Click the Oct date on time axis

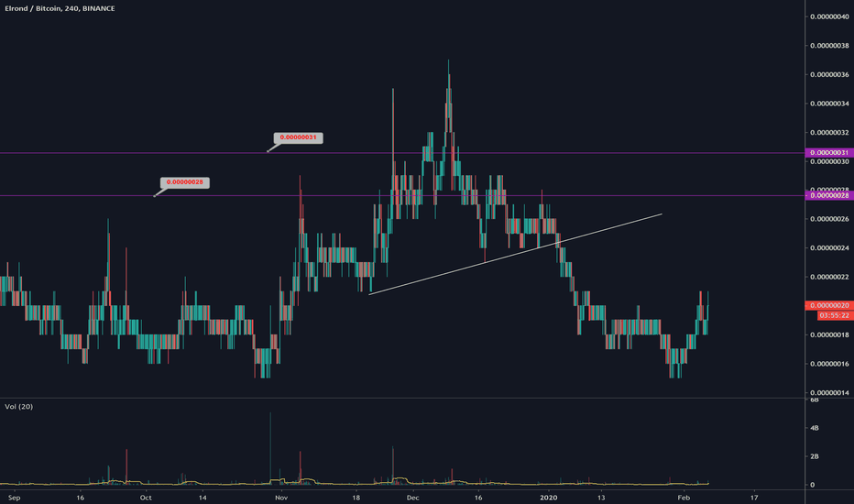click(146, 498)
